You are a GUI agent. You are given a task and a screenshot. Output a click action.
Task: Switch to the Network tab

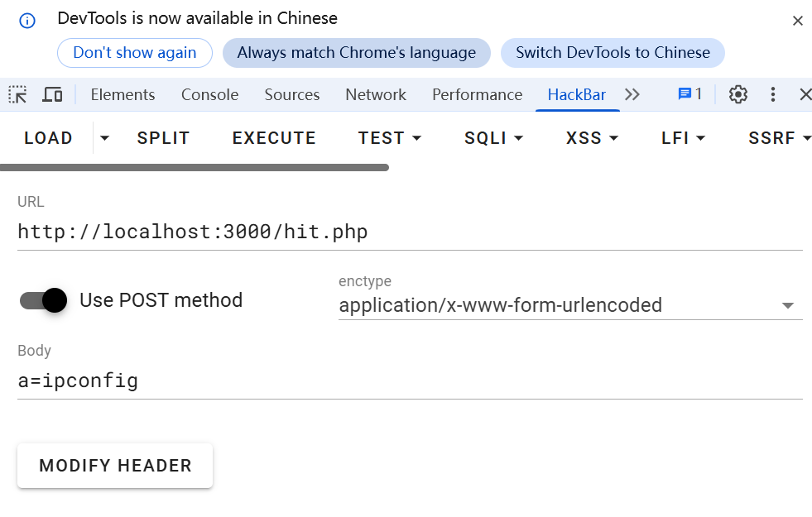tap(376, 94)
